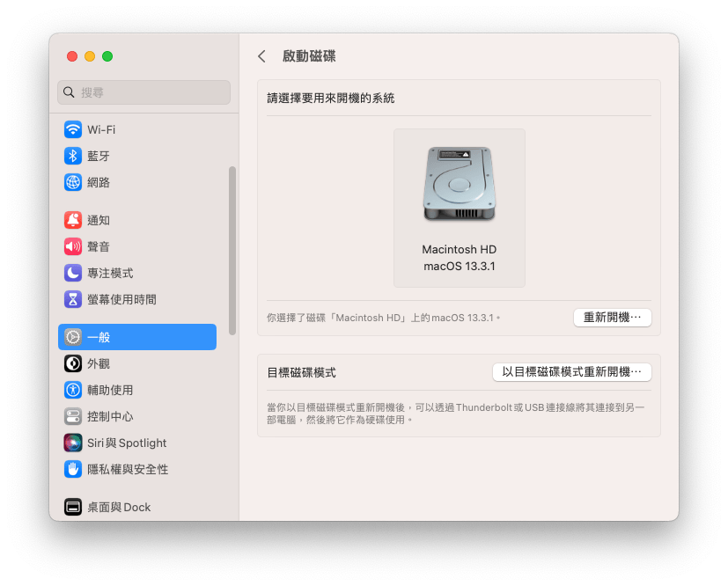This screenshot has width=728, height=586.
Task: Click the 一般 gear icon
Action: click(73, 337)
